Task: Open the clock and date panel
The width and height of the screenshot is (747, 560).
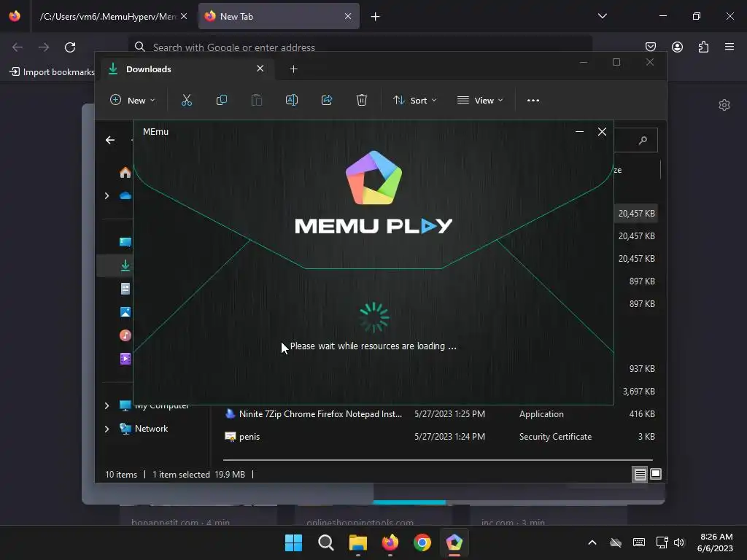Action: point(715,542)
